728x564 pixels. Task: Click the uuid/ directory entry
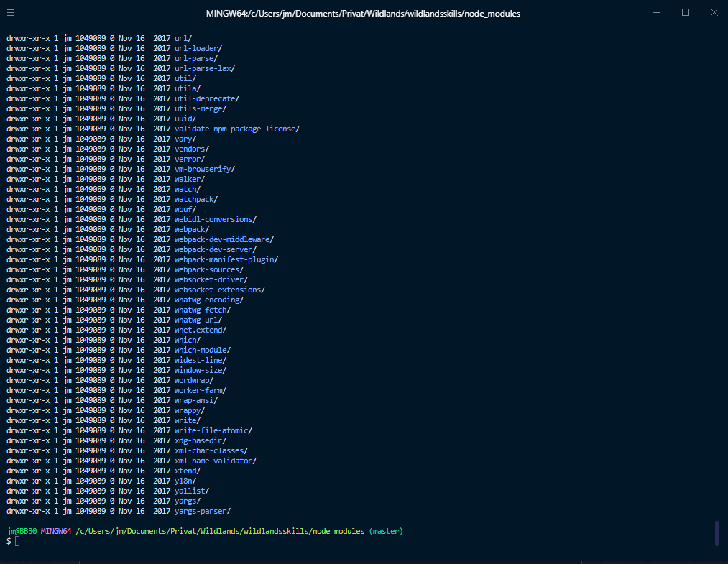click(185, 119)
